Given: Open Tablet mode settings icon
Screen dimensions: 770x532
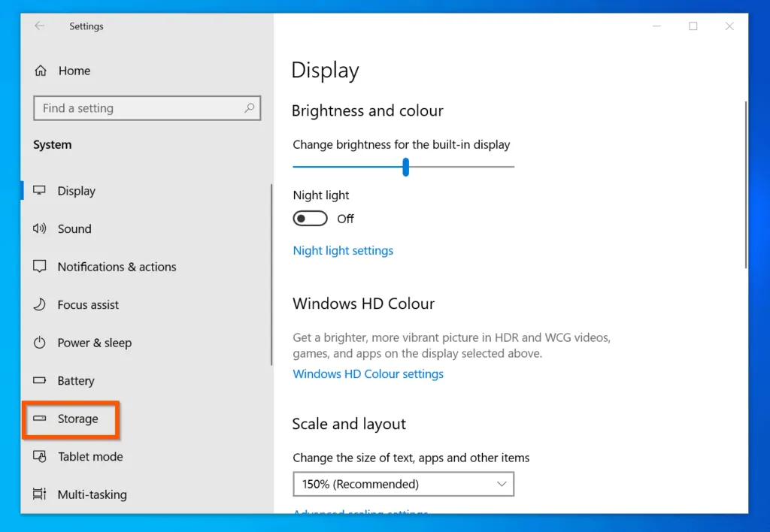Looking at the screenshot, I should [x=39, y=457].
